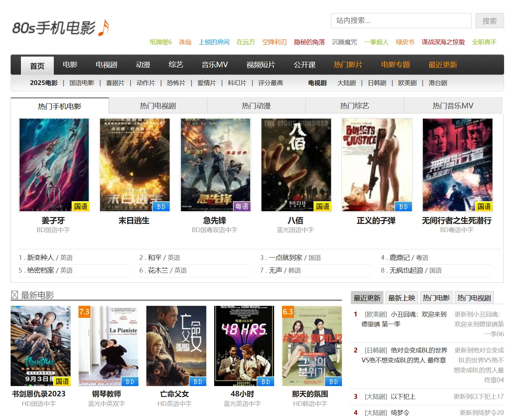Open the 姜子牙 movie poster
The image size is (513, 420).
pyautogui.click(x=54, y=165)
